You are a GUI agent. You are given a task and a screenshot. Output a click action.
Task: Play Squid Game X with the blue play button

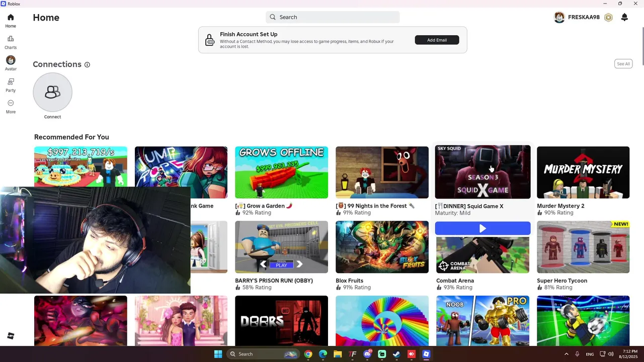click(482, 228)
